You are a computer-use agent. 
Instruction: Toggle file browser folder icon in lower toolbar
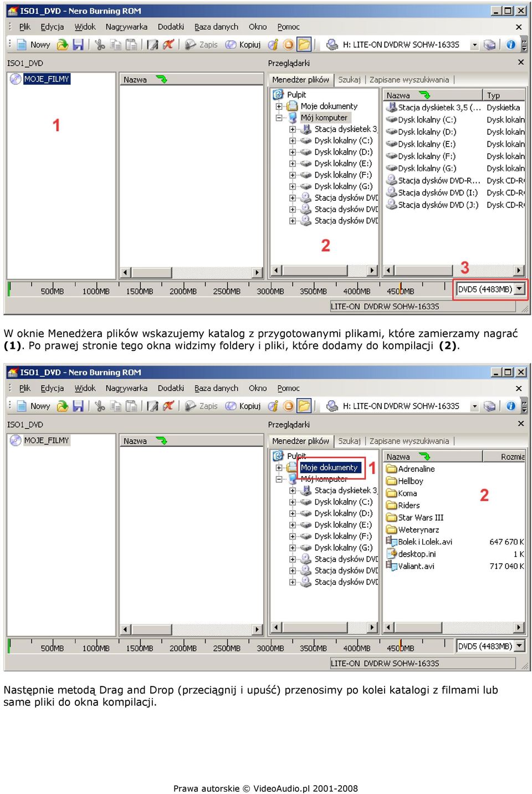pos(304,406)
